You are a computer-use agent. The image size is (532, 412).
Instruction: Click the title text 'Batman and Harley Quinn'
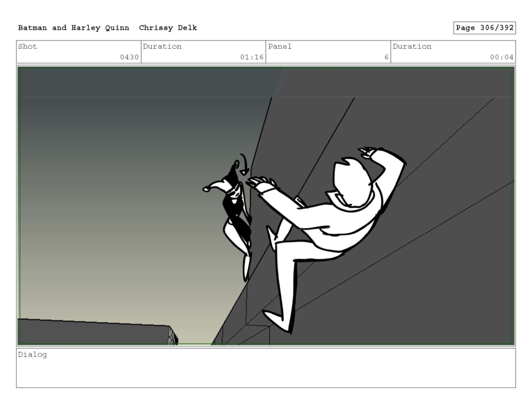tap(74, 28)
